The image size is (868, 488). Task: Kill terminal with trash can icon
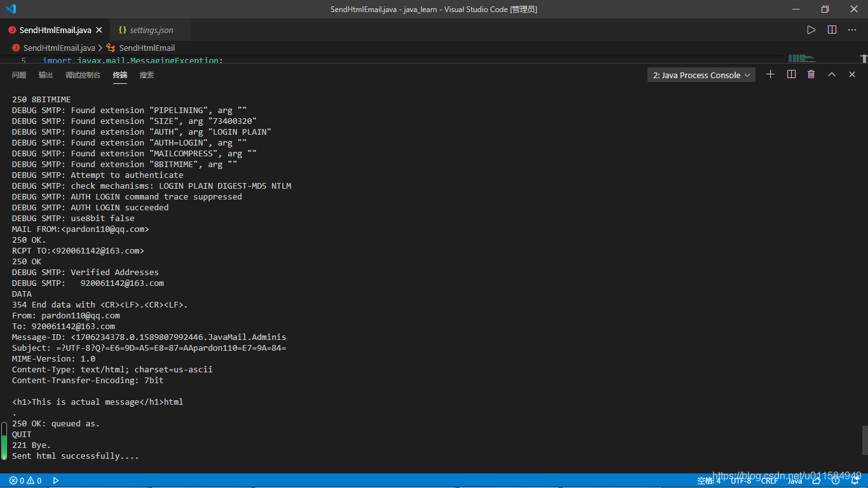(811, 74)
